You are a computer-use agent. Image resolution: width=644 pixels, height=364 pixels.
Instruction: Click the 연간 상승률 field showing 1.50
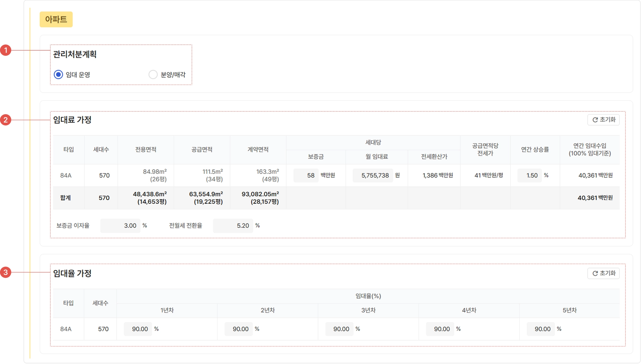530,175
